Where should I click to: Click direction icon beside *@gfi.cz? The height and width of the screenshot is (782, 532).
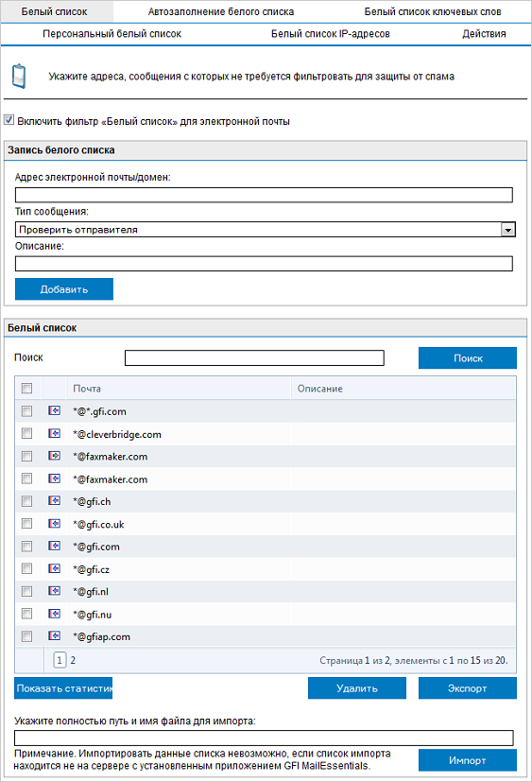pos(55,568)
